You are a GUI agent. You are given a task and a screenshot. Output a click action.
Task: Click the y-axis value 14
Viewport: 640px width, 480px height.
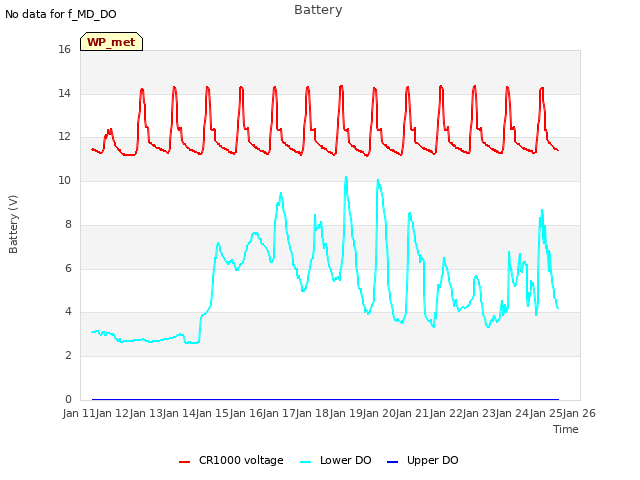[64, 93]
